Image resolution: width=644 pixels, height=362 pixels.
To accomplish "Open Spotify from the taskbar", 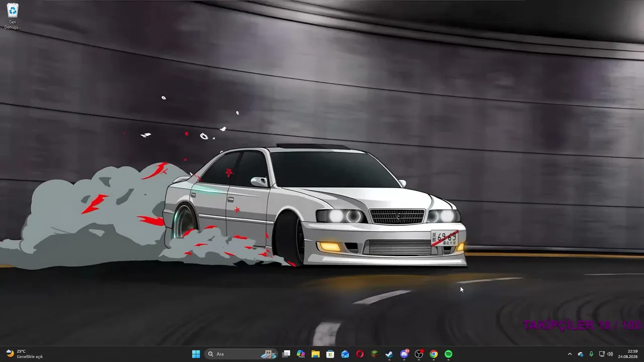I will (448, 354).
